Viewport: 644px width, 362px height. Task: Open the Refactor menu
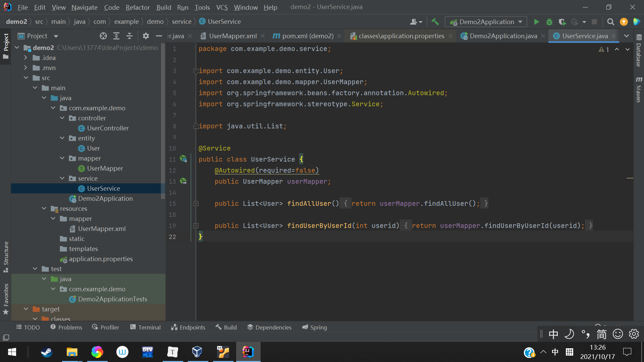click(138, 7)
